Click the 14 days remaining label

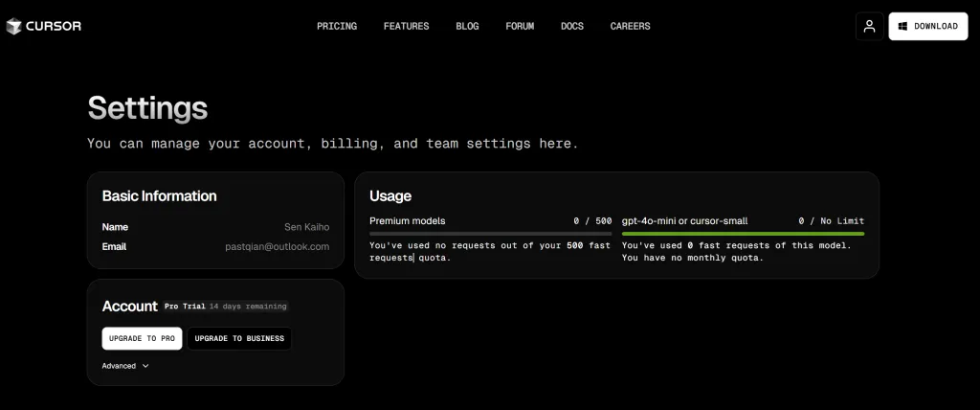click(x=248, y=307)
